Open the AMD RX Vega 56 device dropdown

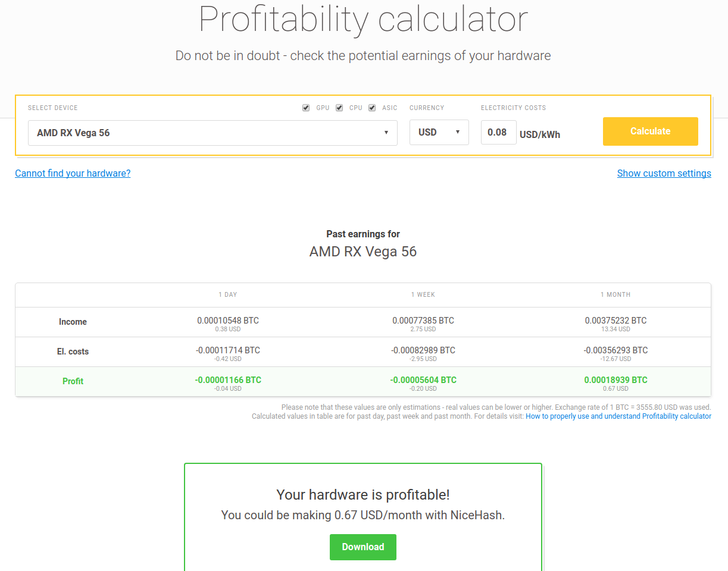click(x=213, y=133)
